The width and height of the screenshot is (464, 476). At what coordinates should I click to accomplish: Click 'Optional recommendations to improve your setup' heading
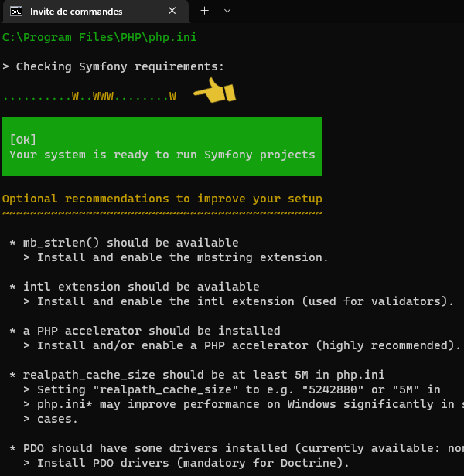coord(162,199)
